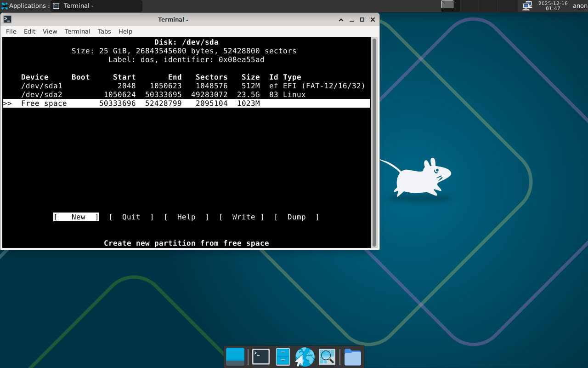Click the Terminal taskbar window button
This screenshot has width=588, height=368.
(96, 6)
